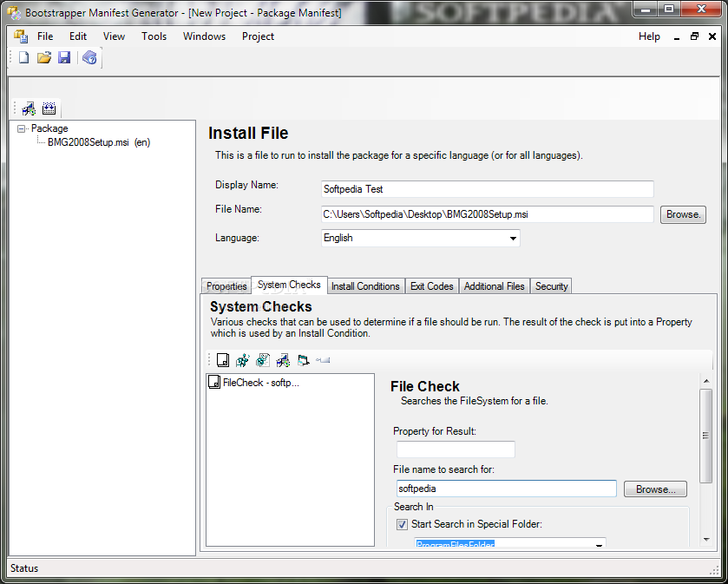Open the ProgramFilesFolder special folder dropdown
This screenshot has width=728, height=584.
510,543
